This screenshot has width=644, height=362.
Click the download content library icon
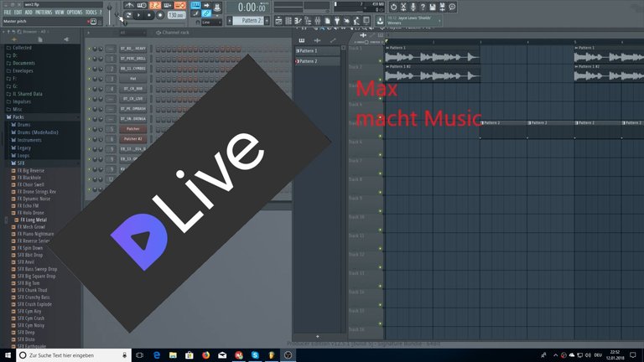tap(381, 20)
